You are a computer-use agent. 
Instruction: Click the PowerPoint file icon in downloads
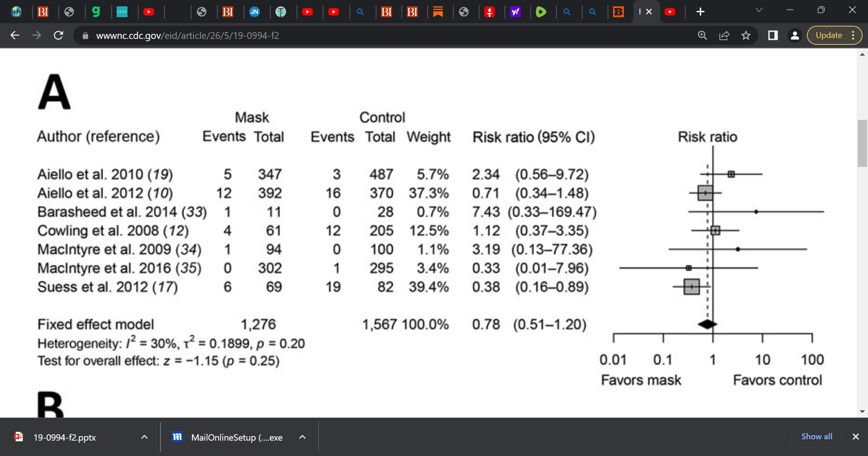19,437
